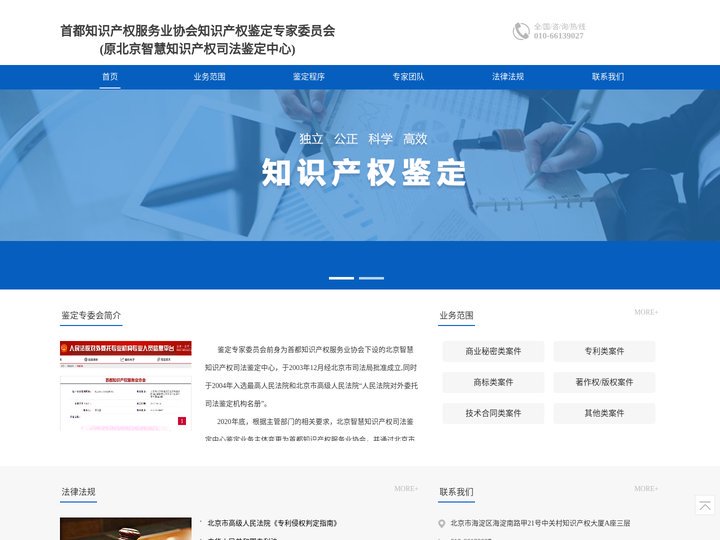
Task: Choose the 其他类案件 button
Action: coord(604,413)
